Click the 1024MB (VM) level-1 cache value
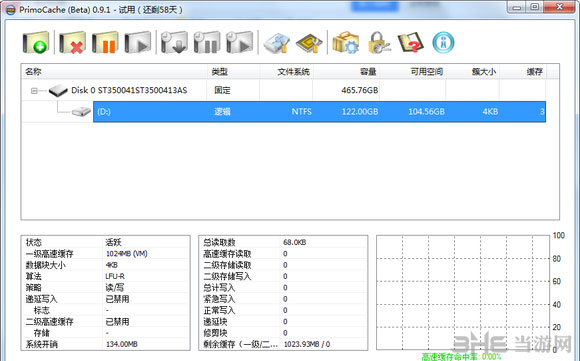Viewport: 580px width, 361px height. pyautogui.click(x=127, y=254)
